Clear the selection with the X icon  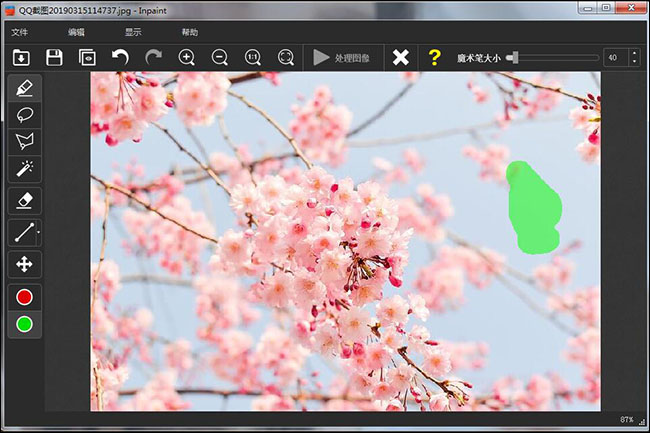pyautogui.click(x=400, y=58)
